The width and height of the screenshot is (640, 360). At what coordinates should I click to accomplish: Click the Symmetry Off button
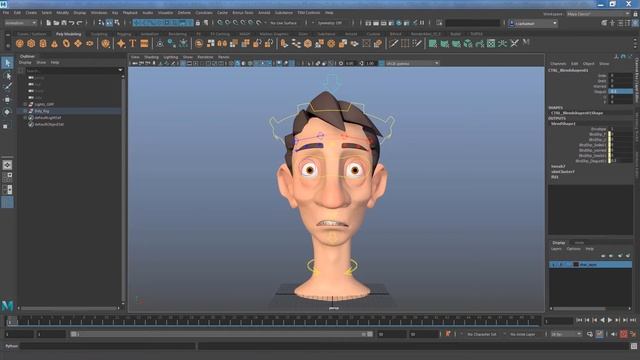pos(330,23)
